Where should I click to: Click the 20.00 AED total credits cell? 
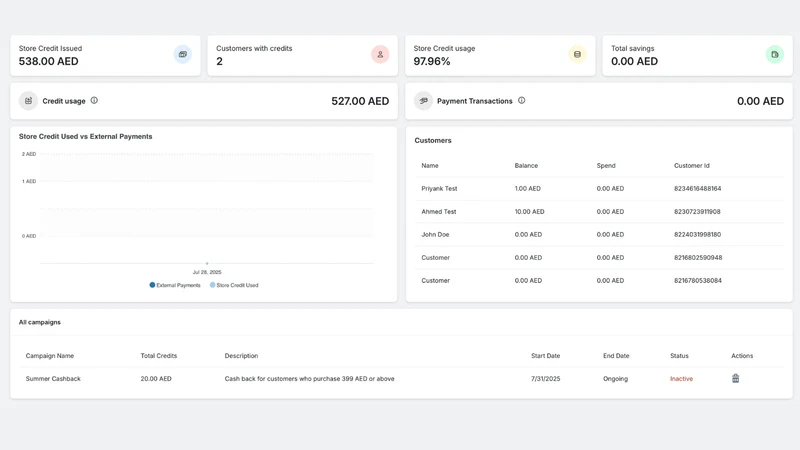click(x=156, y=379)
